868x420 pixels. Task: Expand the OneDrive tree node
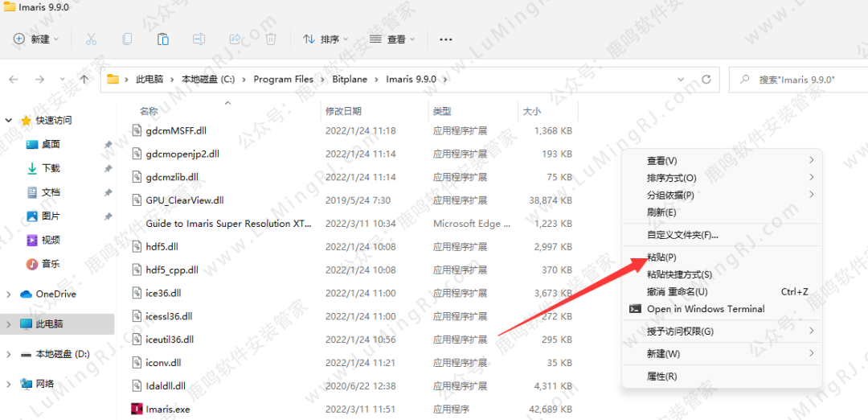pos(9,294)
